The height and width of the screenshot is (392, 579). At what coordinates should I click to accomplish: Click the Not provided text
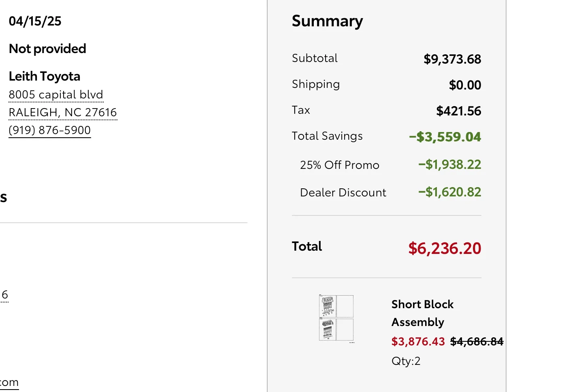(x=47, y=49)
